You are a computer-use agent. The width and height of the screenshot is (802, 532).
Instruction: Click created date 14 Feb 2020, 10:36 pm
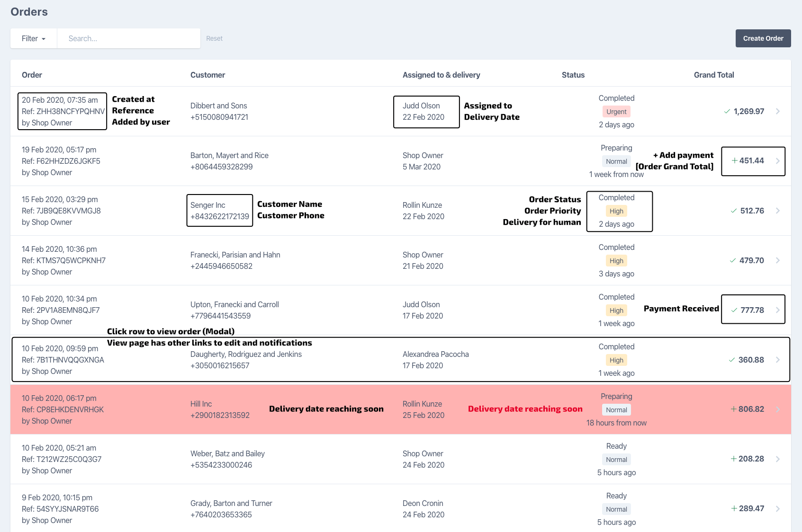pyautogui.click(x=59, y=249)
